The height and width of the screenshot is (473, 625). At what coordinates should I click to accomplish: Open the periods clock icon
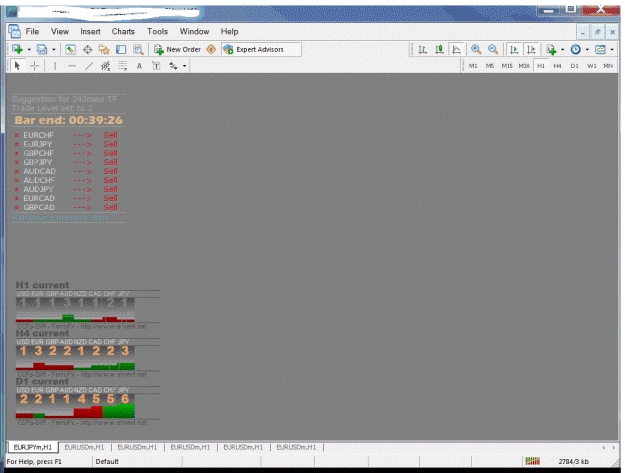[576, 49]
